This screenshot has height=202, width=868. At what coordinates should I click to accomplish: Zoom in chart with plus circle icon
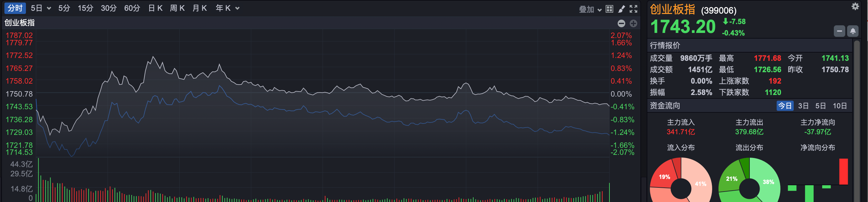coord(633,23)
